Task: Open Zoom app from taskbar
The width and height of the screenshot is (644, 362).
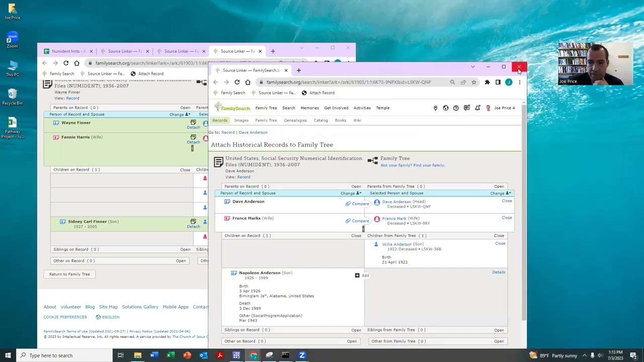Action: click(x=302, y=355)
